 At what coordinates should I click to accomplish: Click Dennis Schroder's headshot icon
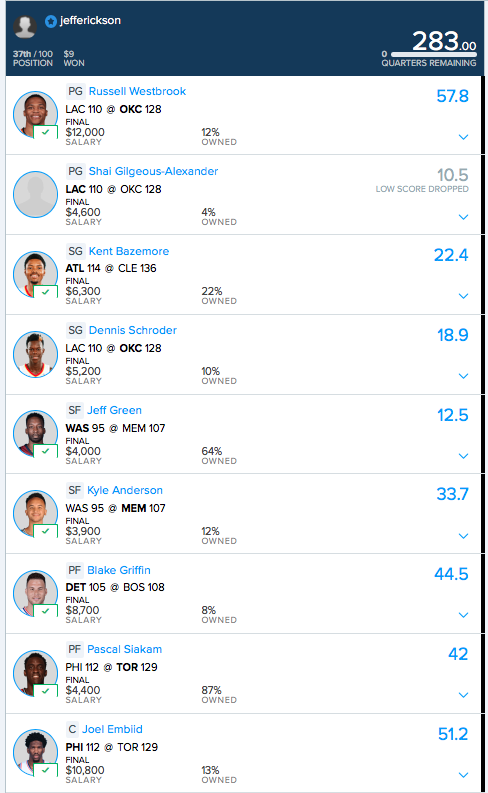[35, 354]
